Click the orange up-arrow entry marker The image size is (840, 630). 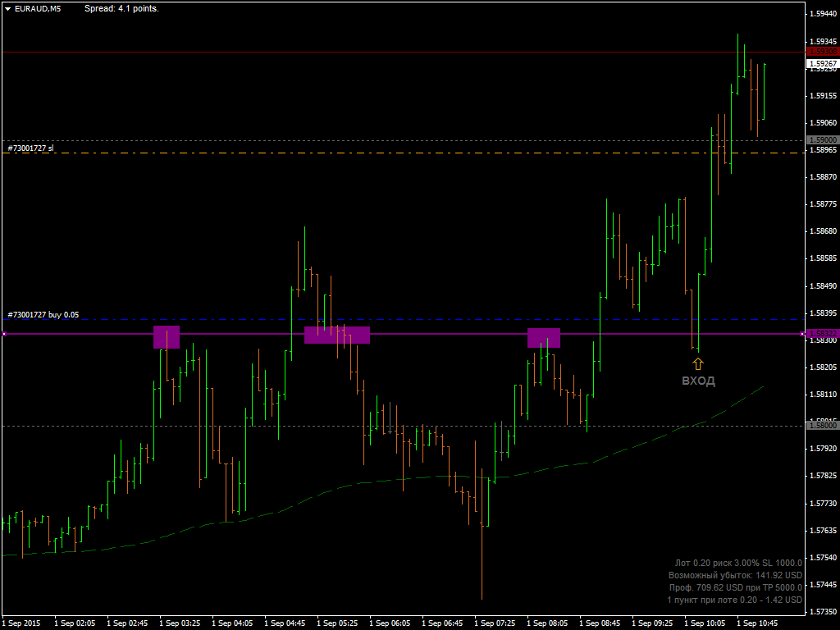pos(697,364)
